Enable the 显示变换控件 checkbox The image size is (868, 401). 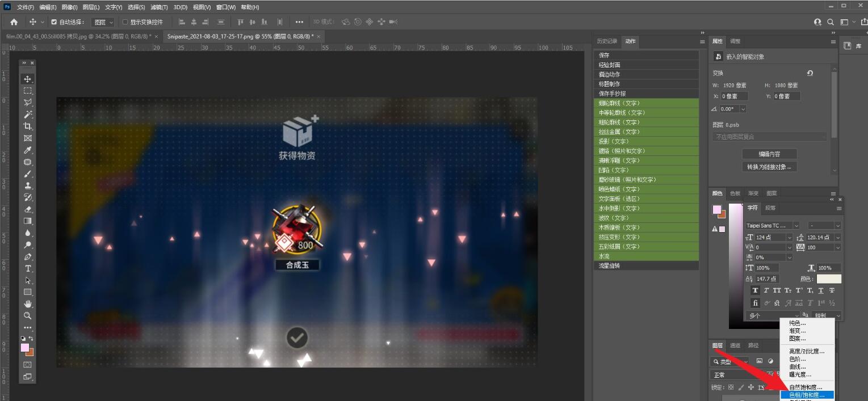[x=125, y=22]
